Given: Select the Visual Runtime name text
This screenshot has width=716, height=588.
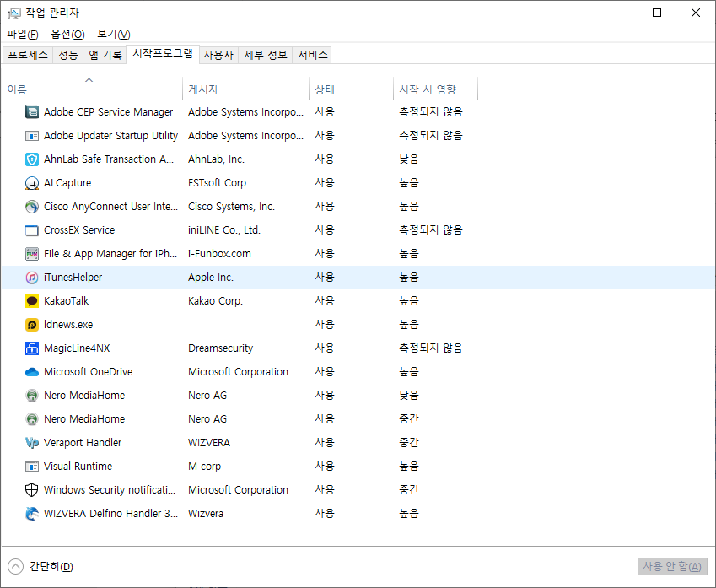Looking at the screenshot, I should pos(78,467).
